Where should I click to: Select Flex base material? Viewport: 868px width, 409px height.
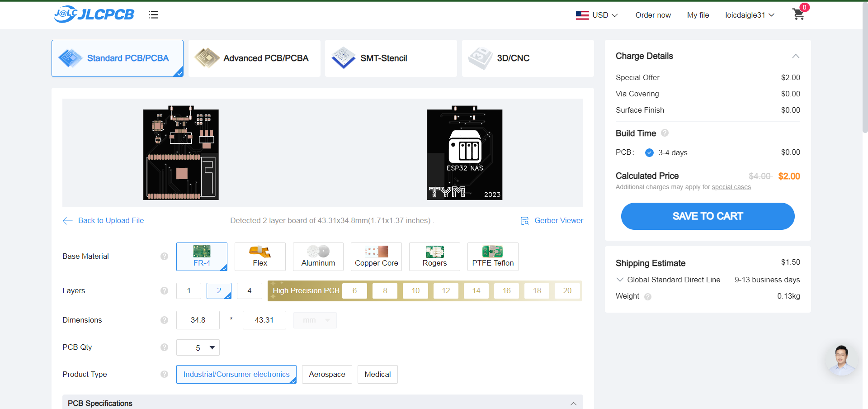[x=260, y=257]
